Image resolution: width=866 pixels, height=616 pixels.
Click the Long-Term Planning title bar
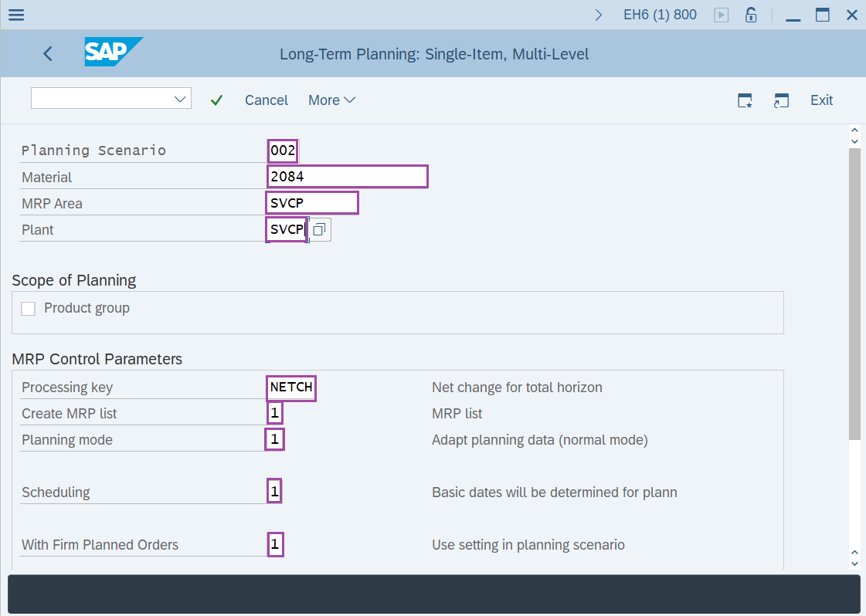[x=434, y=54]
